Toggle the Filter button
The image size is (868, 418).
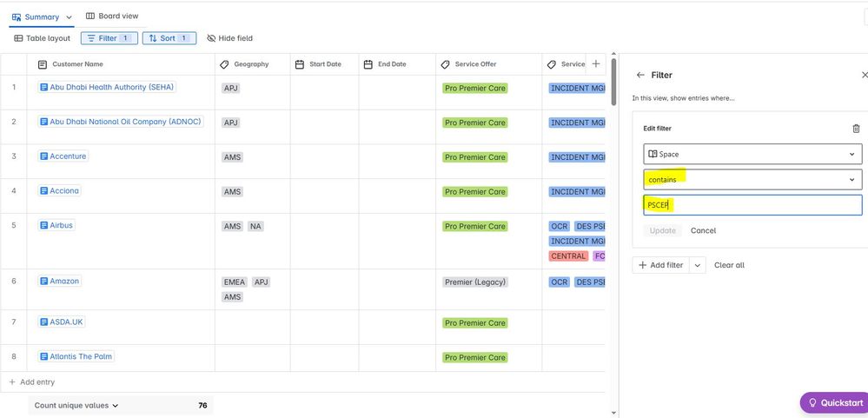[109, 38]
